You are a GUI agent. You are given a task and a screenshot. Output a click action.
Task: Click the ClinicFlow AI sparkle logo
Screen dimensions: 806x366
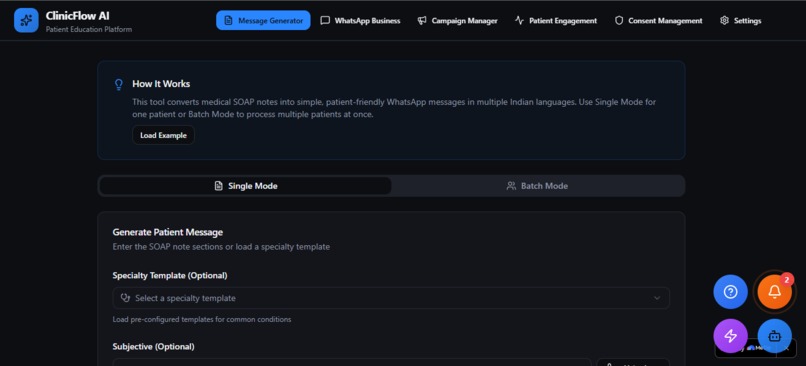(26, 21)
